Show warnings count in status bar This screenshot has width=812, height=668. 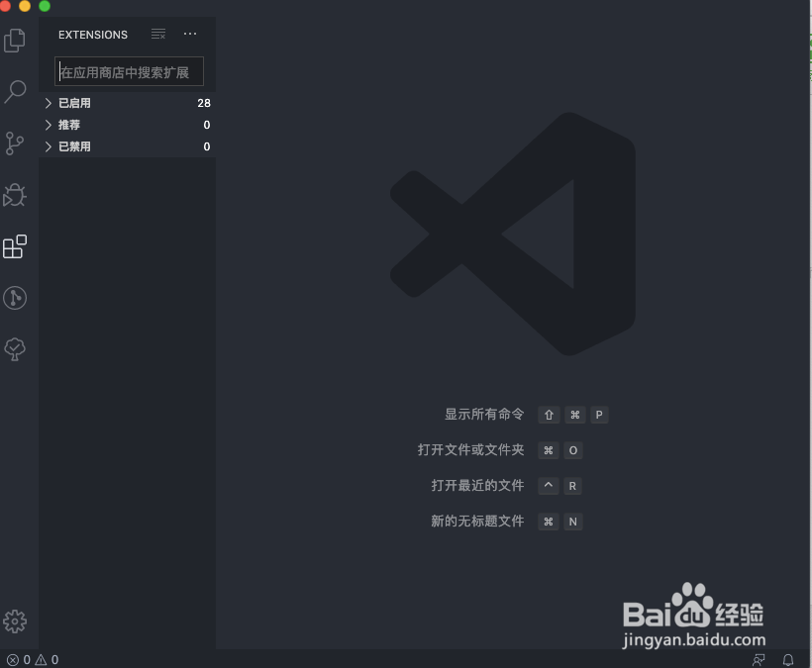[47, 660]
